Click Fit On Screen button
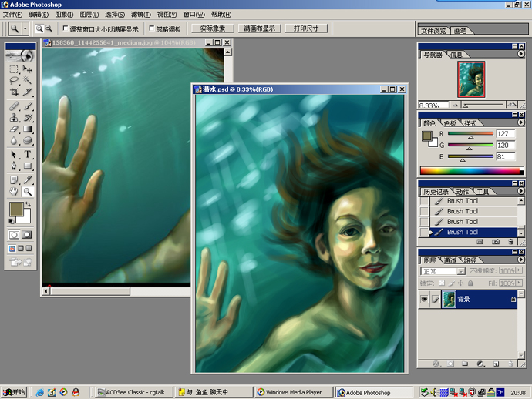Viewport: 532px width, 399px height. coord(260,28)
